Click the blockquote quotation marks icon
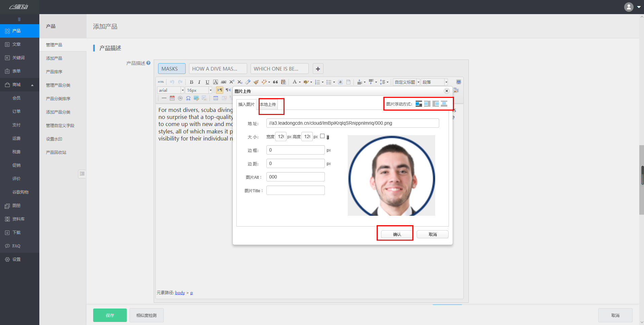This screenshot has height=325, width=644. [275, 82]
